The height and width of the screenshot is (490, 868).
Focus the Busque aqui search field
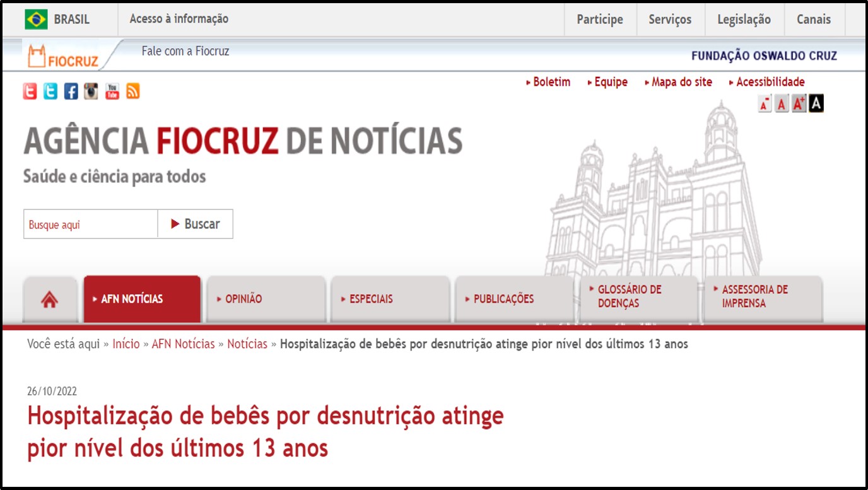(90, 224)
